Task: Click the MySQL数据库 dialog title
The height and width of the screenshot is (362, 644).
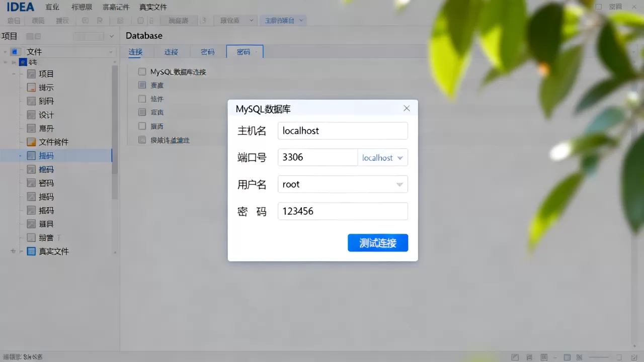Action: click(x=263, y=109)
